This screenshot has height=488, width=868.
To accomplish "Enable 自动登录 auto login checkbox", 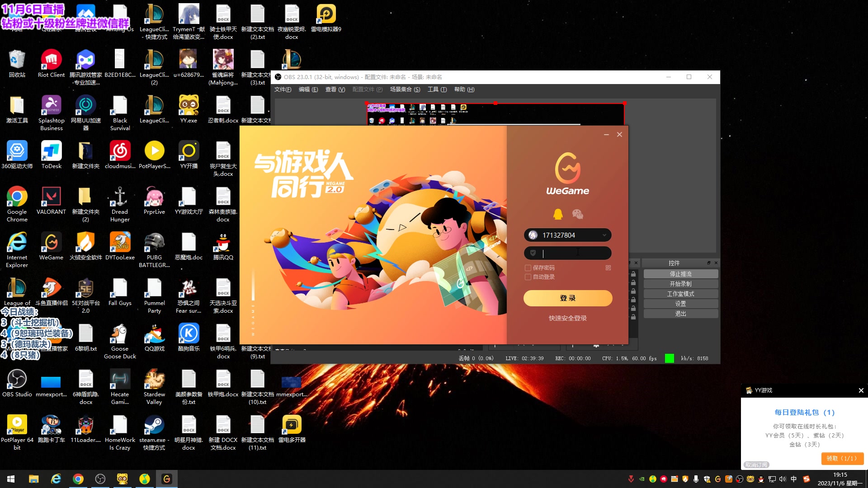I will (528, 277).
